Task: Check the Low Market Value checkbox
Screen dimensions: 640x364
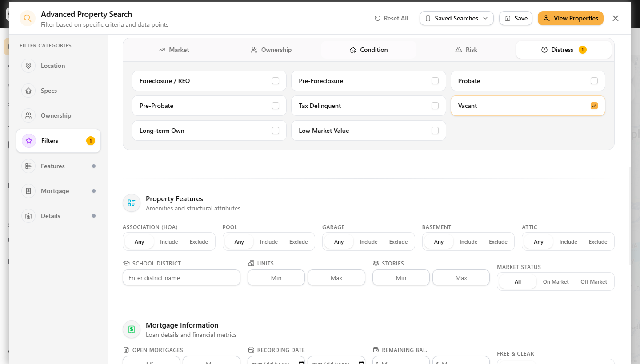Action: tap(435, 131)
